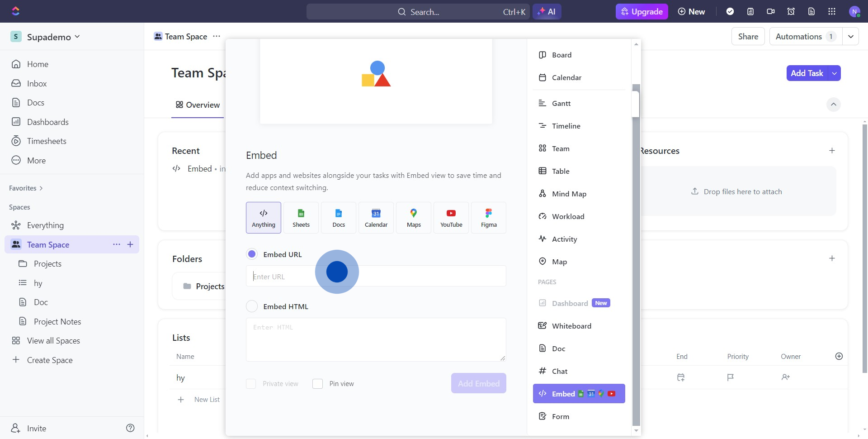
Task: Click the Add Embed button
Action: pyautogui.click(x=479, y=383)
